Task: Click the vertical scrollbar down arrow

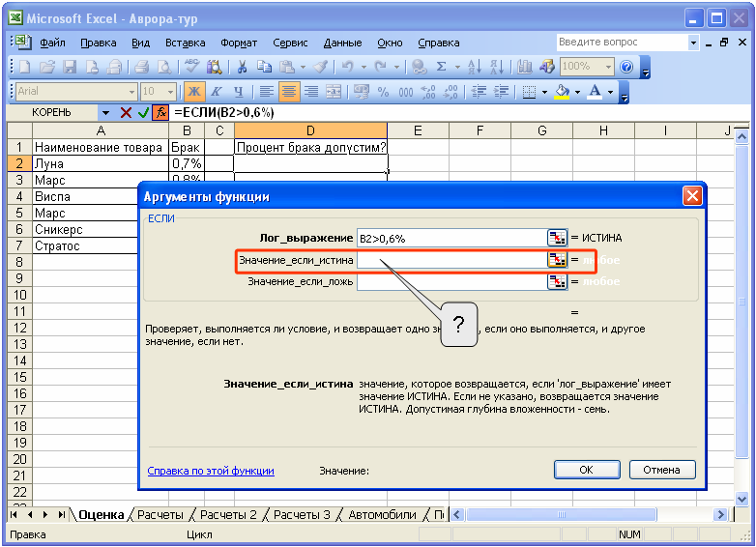Action: click(x=741, y=499)
